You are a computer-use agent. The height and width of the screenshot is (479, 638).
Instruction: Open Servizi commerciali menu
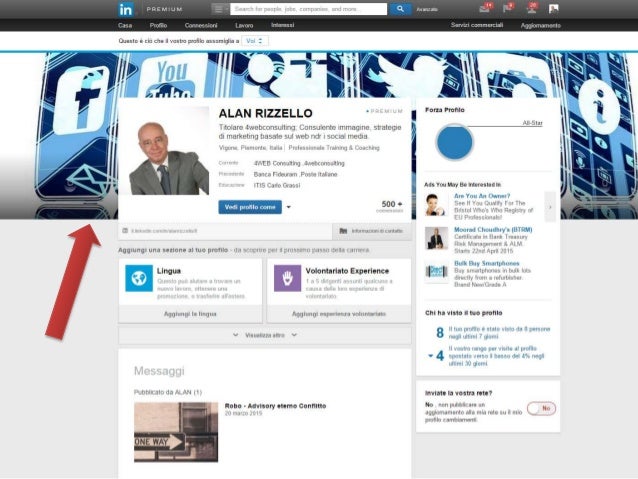point(477,25)
